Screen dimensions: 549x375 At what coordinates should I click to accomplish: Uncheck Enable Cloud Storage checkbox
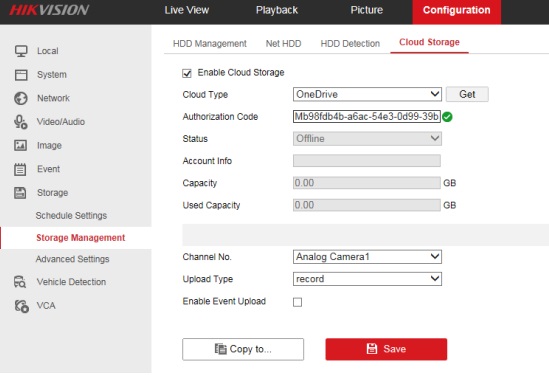(187, 73)
